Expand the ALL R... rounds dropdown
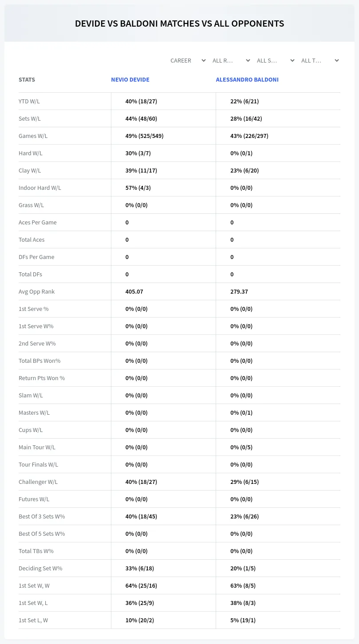359x644 pixels. coord(232,60)
